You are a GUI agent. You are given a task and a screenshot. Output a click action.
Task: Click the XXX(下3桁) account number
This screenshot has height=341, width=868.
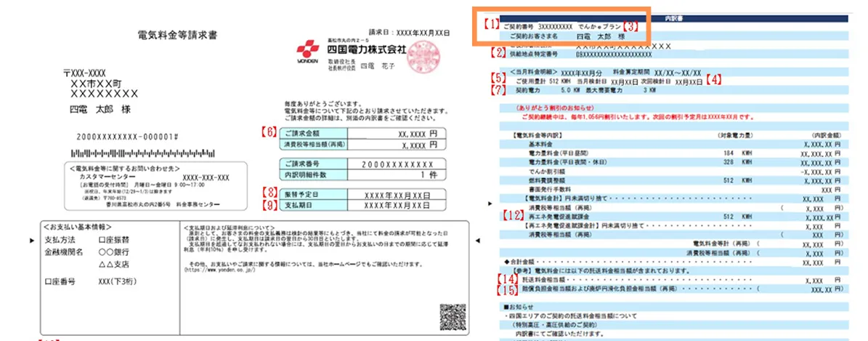pos(116,281)
